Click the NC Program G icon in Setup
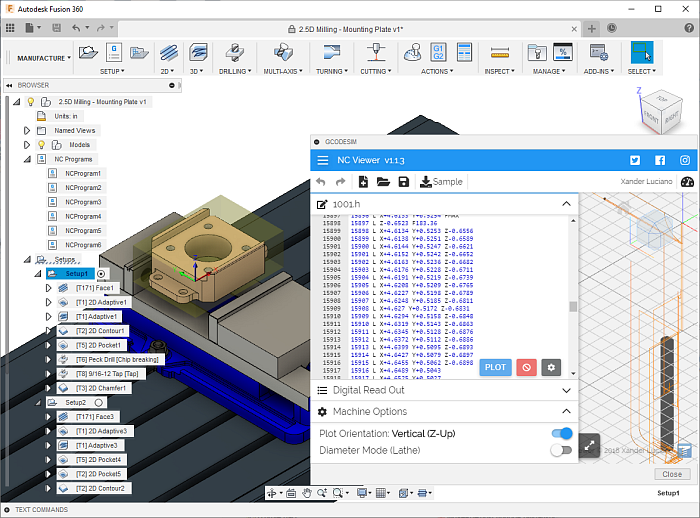Viewport: 700px width, 518px height. point(114,53)
